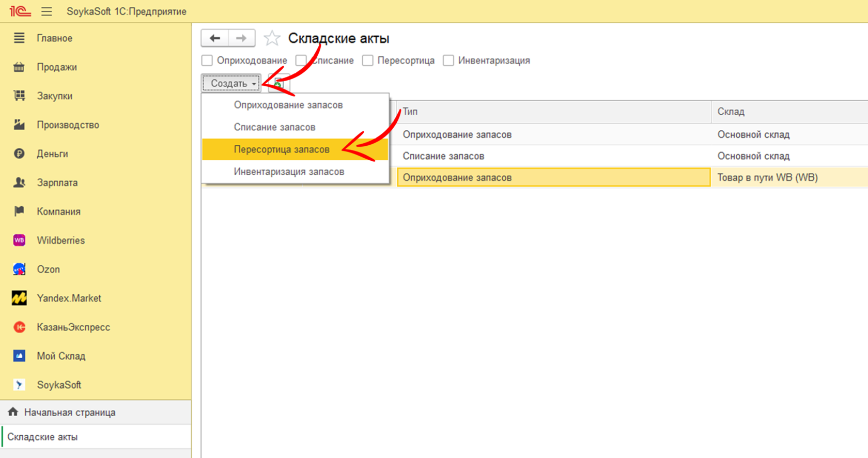Click the basket icon for Продажи

click(19, 67)
